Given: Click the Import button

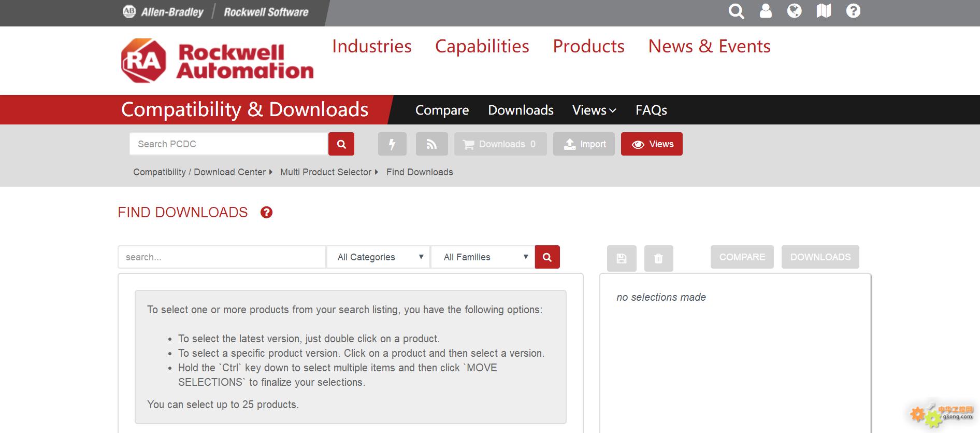Looking at the screenshot, I should 584,144.
